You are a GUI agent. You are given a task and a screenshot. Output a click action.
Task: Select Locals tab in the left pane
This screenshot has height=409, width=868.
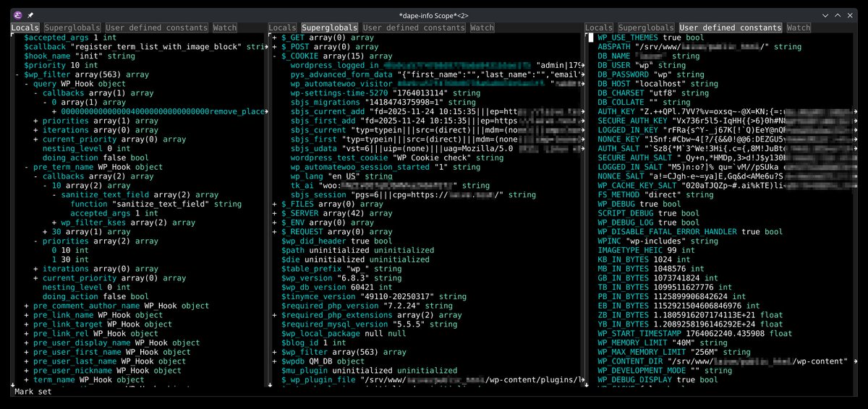25,28
